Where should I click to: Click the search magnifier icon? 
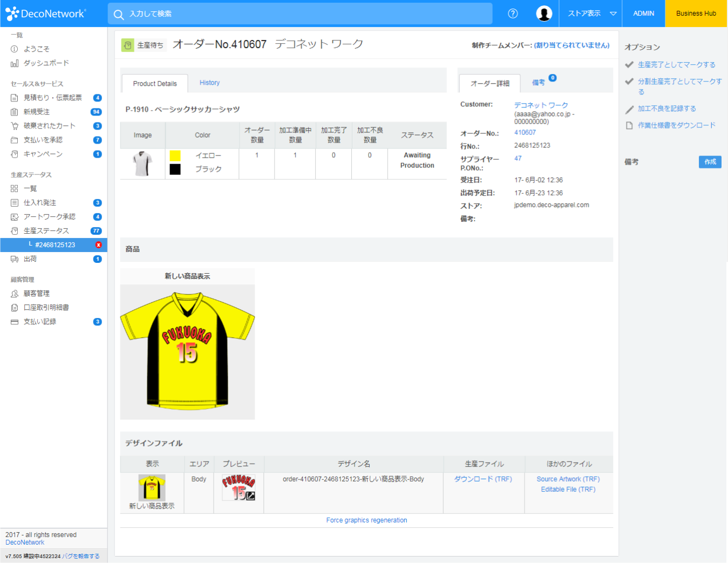coord(119,14)
